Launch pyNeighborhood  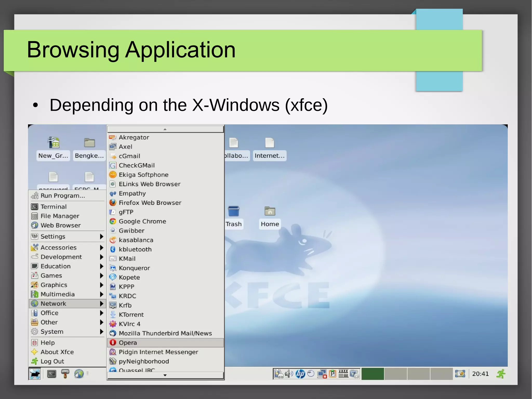165,362
